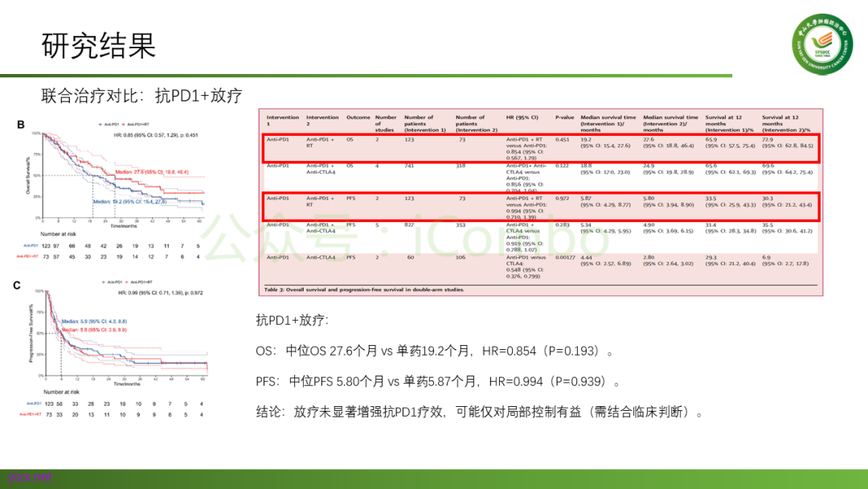Image resolution: width=868 pixels, height=489 pixels.
Task: Click the subtitle 联合治疗对比：抗PD1+放疗
Action: pos(141,96)
